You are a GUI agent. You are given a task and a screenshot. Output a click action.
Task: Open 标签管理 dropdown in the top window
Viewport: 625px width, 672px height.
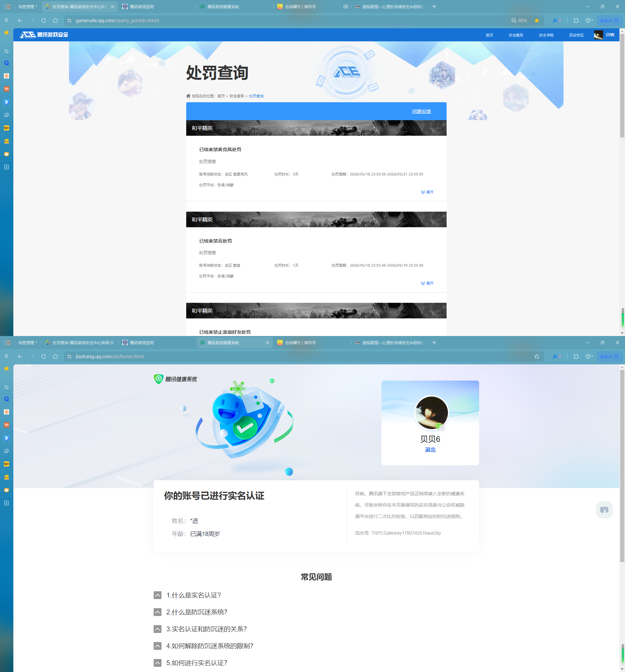[x=28, y=7]
